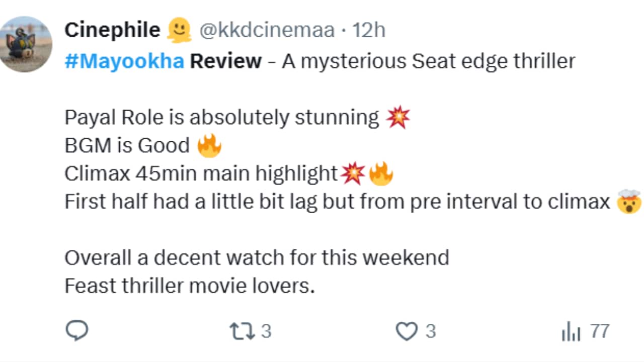Open the reply speech bubble icon

click(77, 331)
